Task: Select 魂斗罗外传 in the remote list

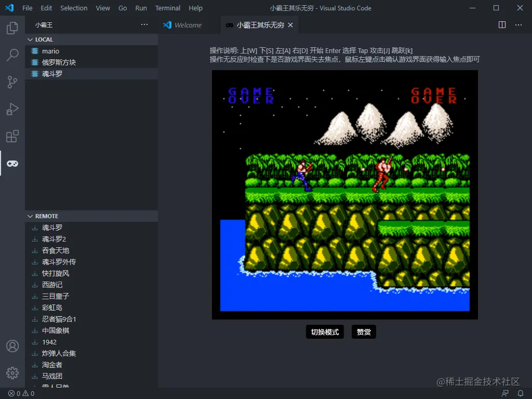Action: [91, 262]
